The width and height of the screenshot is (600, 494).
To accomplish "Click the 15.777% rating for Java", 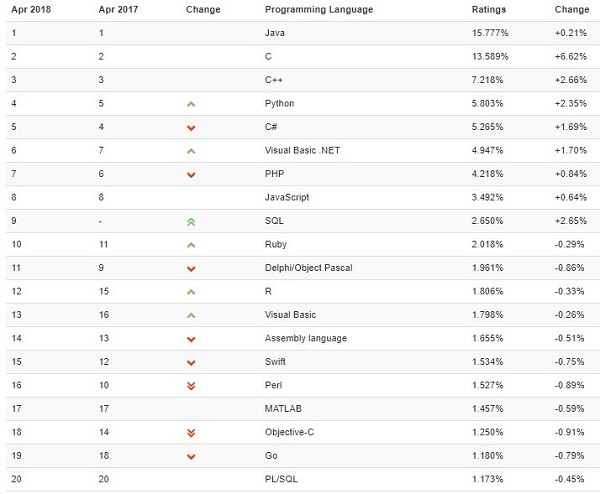I will [490, 33].
